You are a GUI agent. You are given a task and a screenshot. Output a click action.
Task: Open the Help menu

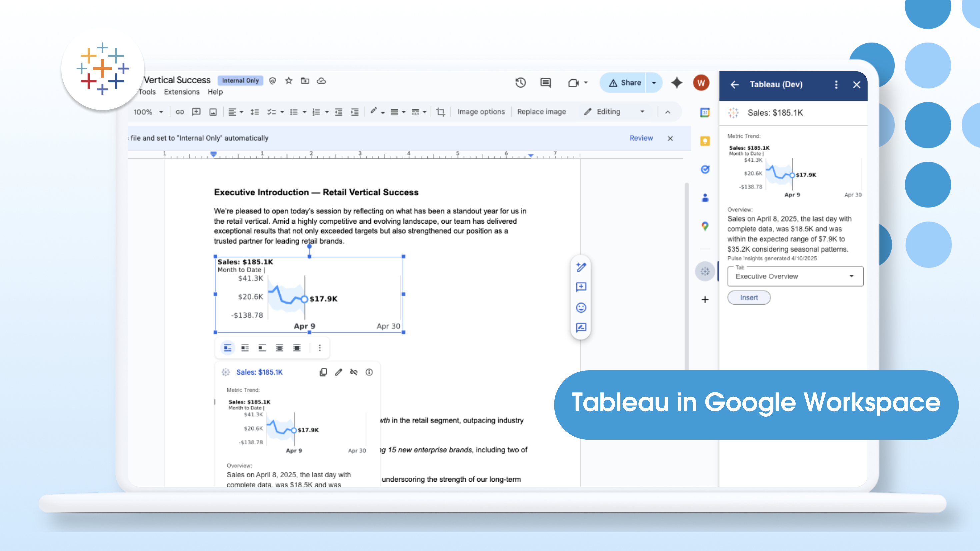pos(215,92)
